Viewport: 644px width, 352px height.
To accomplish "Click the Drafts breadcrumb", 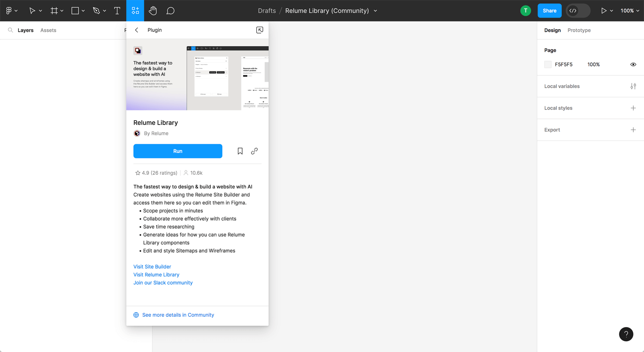I will (267, 11).
